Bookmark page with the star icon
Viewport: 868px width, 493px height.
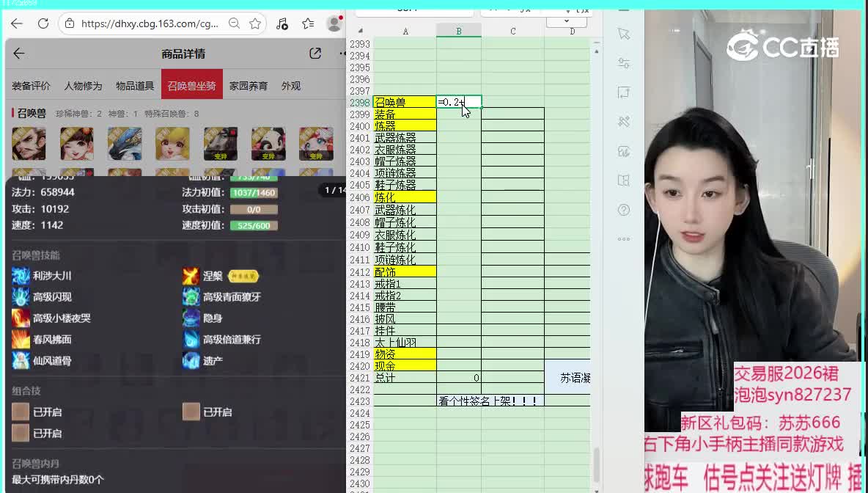point(255,23)
